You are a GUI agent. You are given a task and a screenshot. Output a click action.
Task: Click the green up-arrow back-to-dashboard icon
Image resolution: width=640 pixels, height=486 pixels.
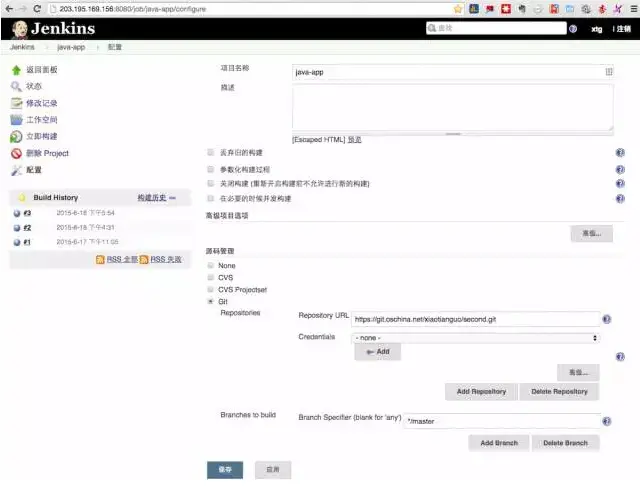16,70
